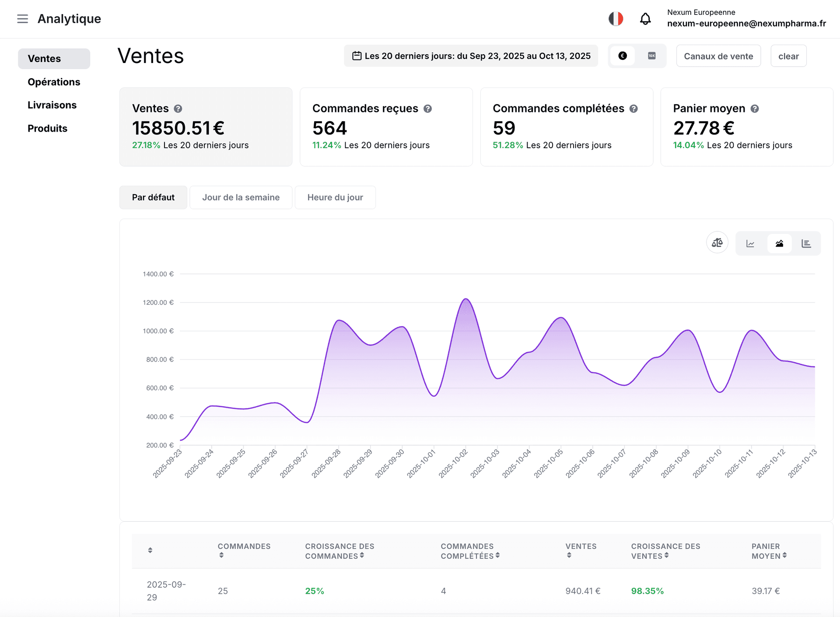Open the Canaux de vente dropdown
The width and height of the screenshot is (840, 617).
(x=718, y=56)
